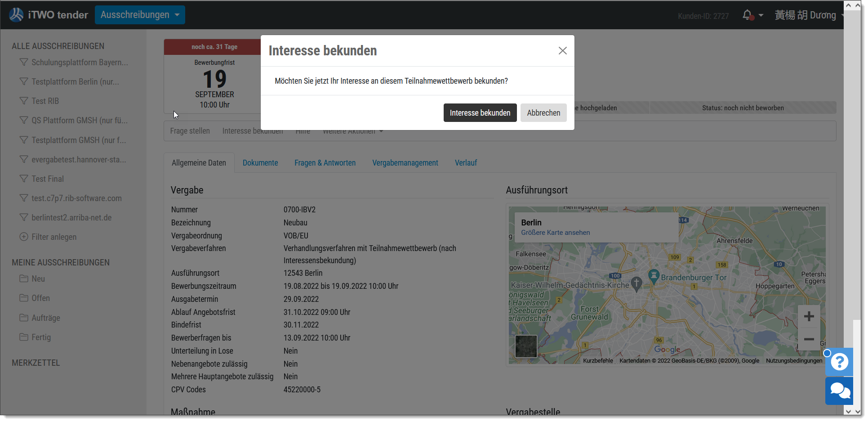This screenshot has height=422, width=868.
Task: Confirm with Interesse bekunden button
Action: click(x=480, y=113)
